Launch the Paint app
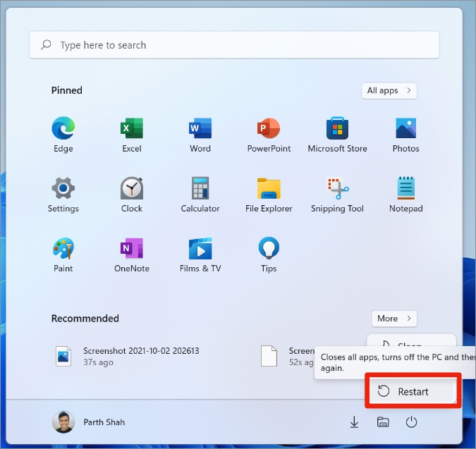The image size is (476, 449). click(x=63, y=254)
